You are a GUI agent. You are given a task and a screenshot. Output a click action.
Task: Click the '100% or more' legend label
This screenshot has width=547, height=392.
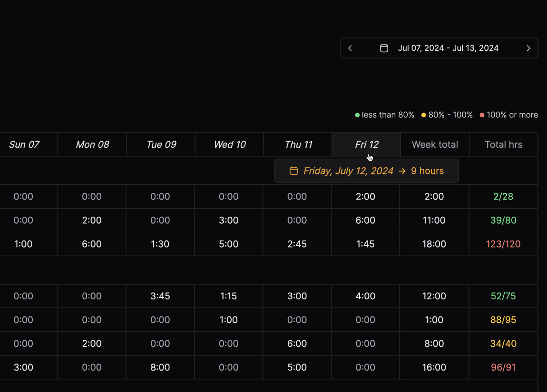coord(512,115)
